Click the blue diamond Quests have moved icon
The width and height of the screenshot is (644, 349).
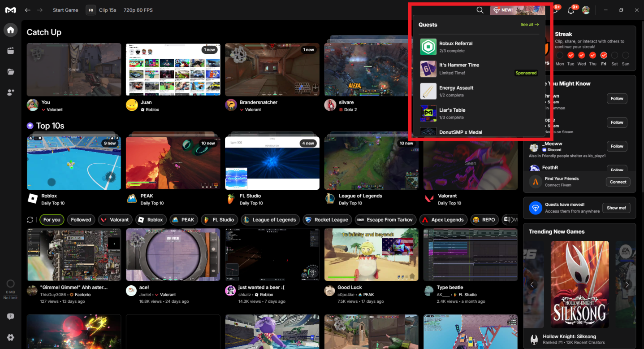tap(535, 208)
